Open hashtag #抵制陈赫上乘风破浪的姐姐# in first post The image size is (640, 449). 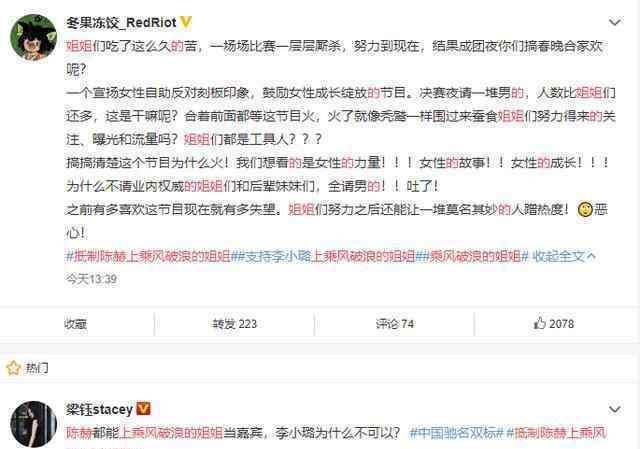click(x=149, y=256)
